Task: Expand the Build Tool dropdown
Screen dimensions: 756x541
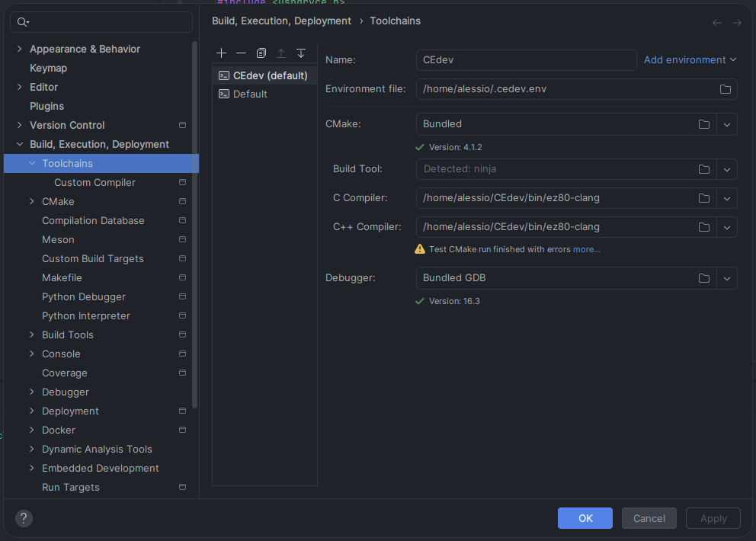Action: (727, 169)
